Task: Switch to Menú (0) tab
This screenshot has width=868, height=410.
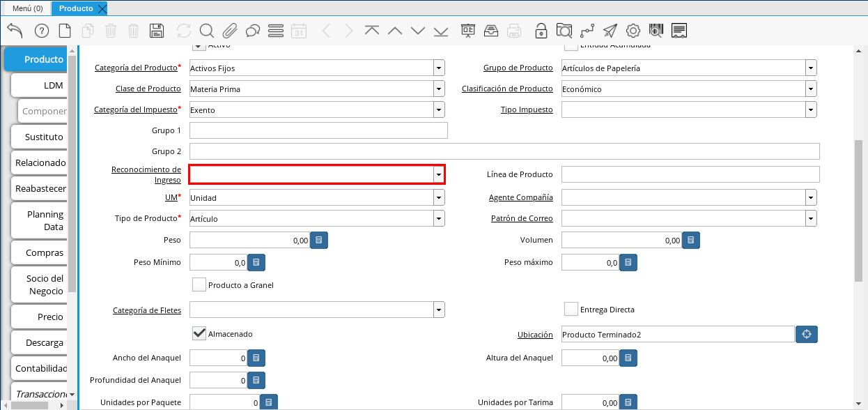Action: [x=28, y=8]
